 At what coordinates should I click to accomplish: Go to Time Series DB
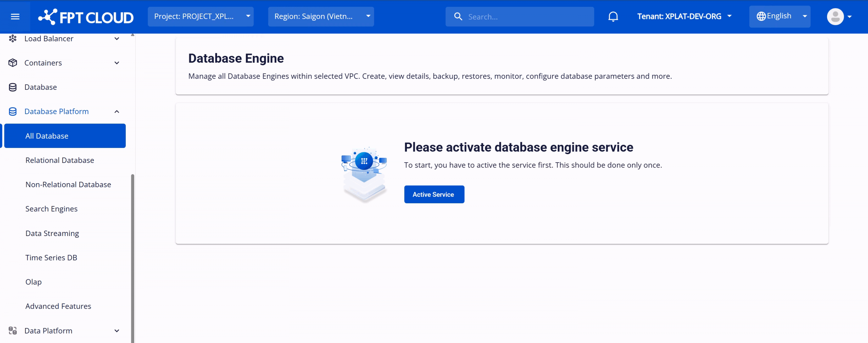51,258
